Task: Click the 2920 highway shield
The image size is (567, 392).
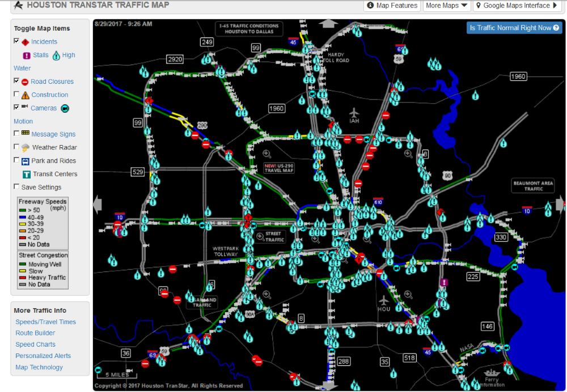Action: click(175, 59)
